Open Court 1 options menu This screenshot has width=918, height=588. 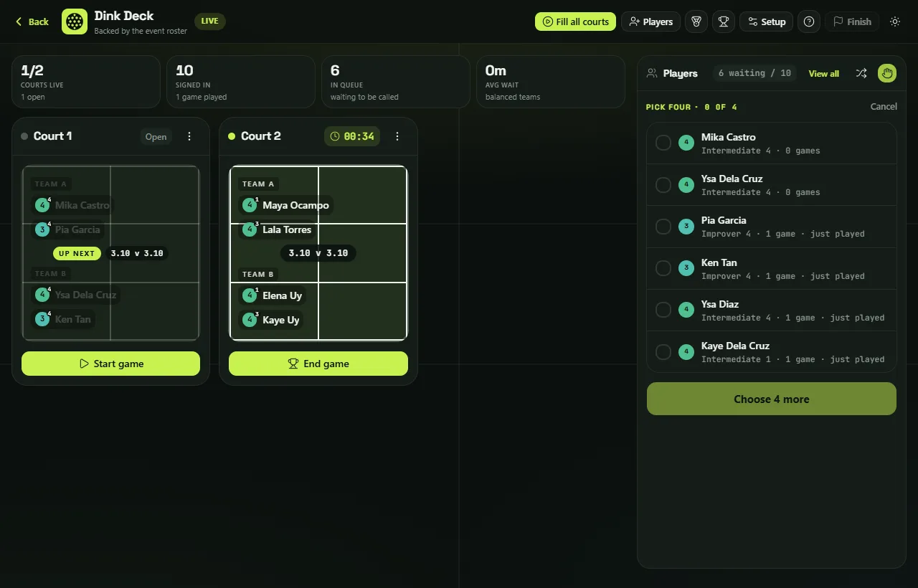189,136
